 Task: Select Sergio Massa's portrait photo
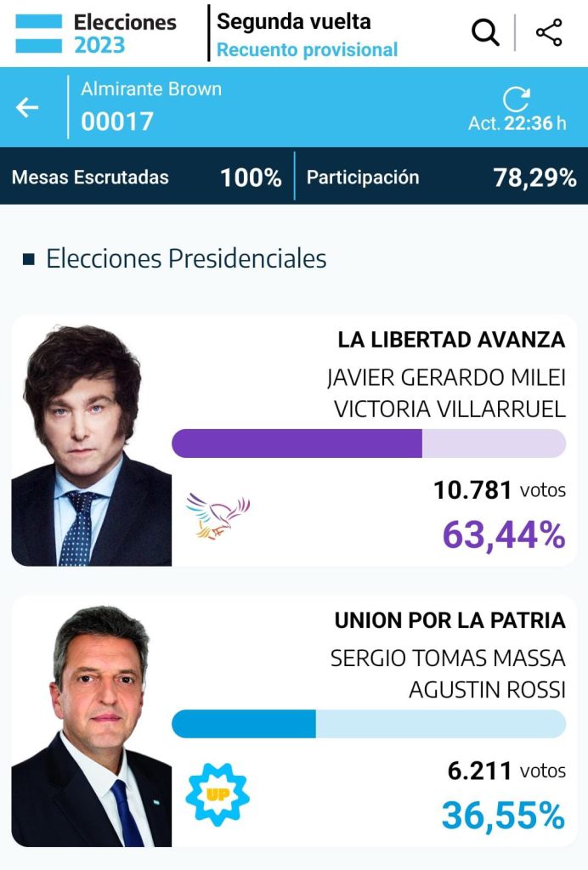92,726
